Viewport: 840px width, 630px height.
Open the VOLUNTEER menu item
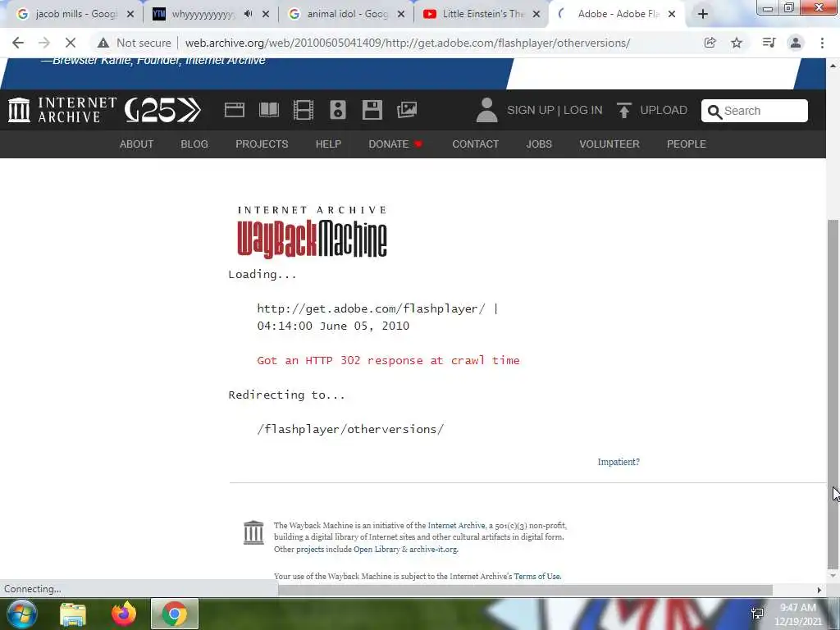(x=609, y=144)
